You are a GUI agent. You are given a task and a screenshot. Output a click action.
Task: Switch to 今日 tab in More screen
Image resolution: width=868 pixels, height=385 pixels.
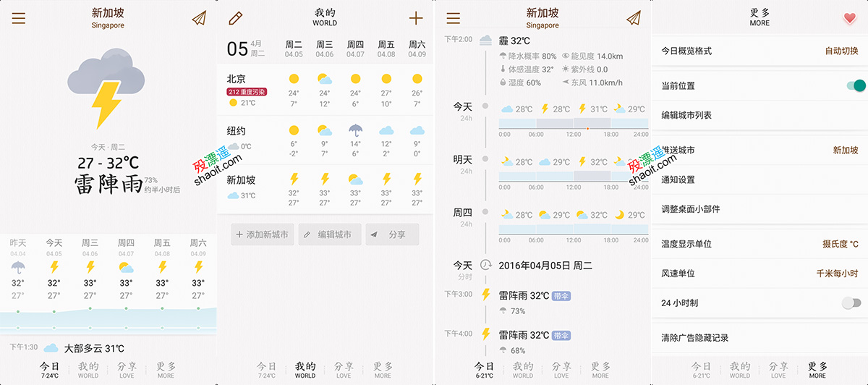(701, 370)
